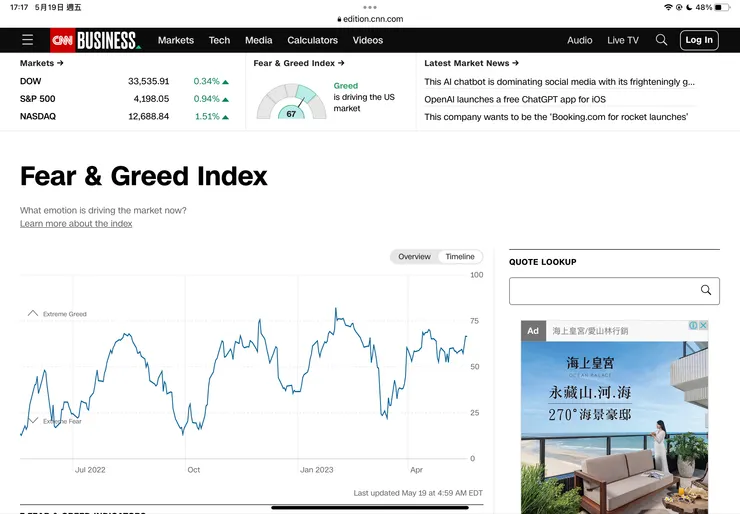
Task: Click the Extreme Fear chevron marker
Action: pos(33,421)
